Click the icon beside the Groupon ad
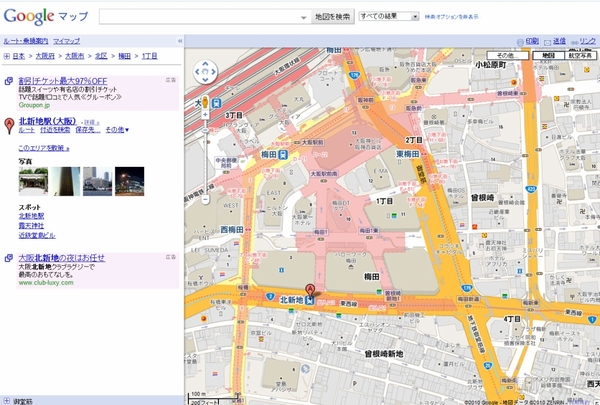This screenshot has width=600, height=405. pyautogui.click(x=8, y=81)
